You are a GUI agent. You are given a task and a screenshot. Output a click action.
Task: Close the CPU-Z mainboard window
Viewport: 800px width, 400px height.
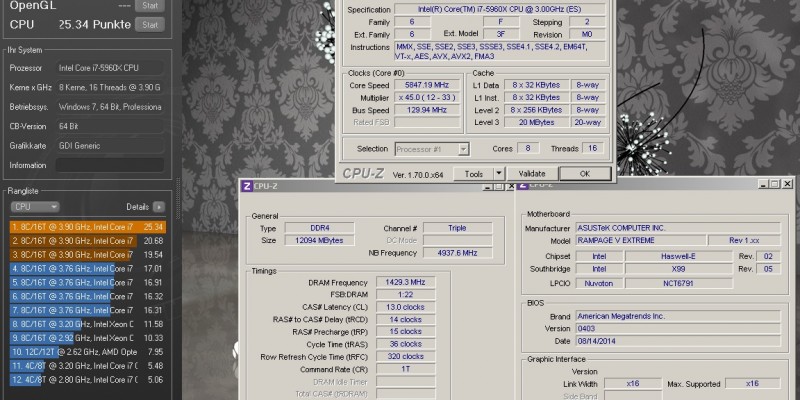coord(787,184)
